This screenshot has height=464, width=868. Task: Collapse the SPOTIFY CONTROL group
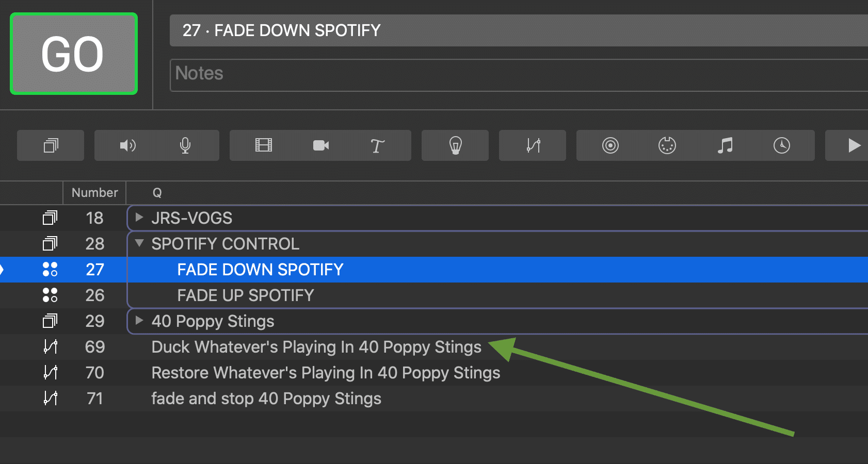pos(139,243)
